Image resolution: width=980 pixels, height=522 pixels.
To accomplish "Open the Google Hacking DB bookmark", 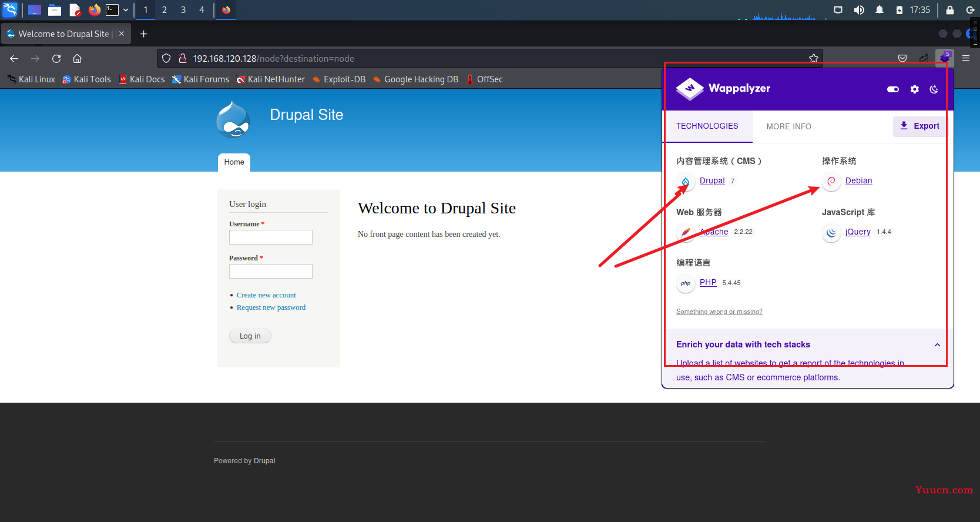I will click(415, 79).
